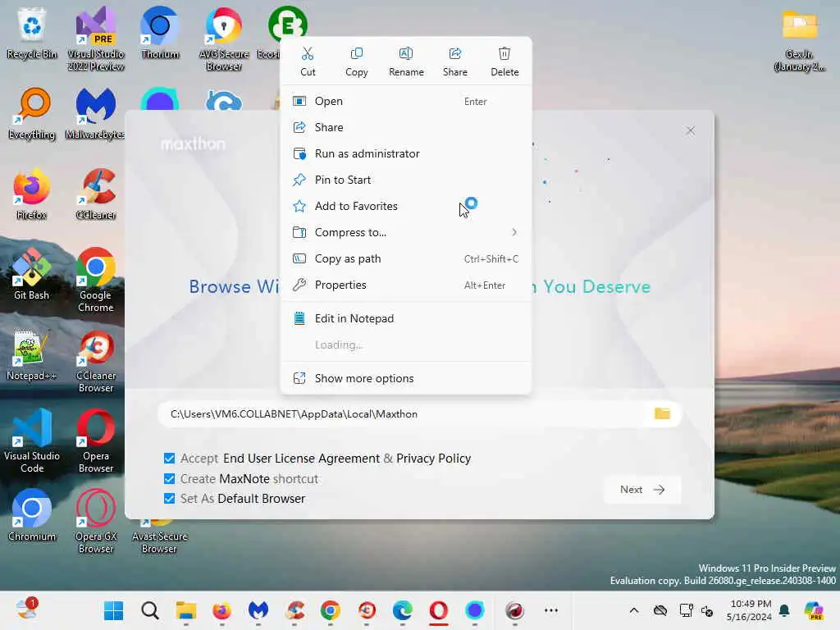Viewport: 840px width, 630px height.
Task: Select the Avast Secure Browser desktop icon
Action: click(159, 536)
